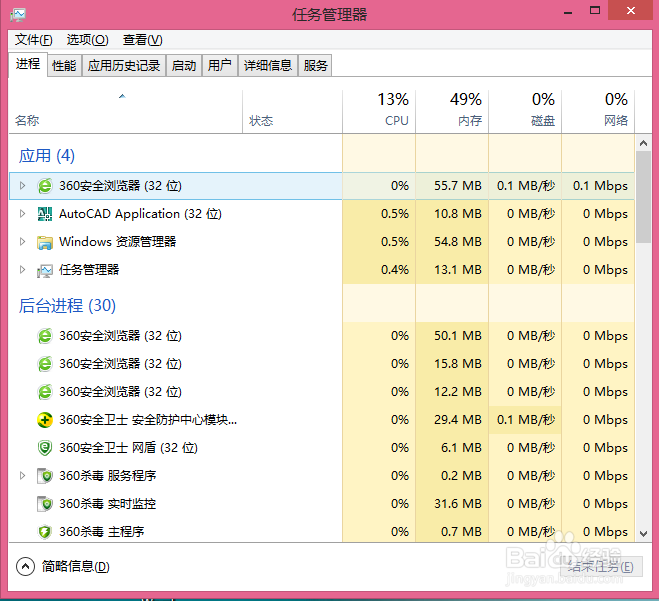This screenshot has height=601, width=659.
Task: Click the 55.7 MB memory value
Action: click(x=458, y=186)
